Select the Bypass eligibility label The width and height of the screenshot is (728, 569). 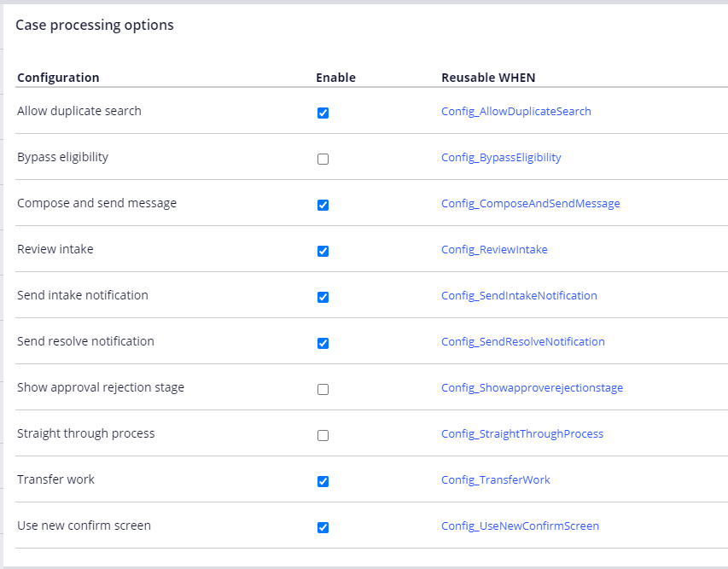[x=62, y=157]
